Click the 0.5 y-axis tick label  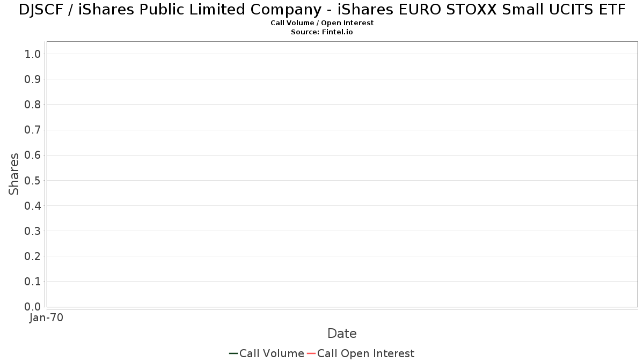(33, 180)
